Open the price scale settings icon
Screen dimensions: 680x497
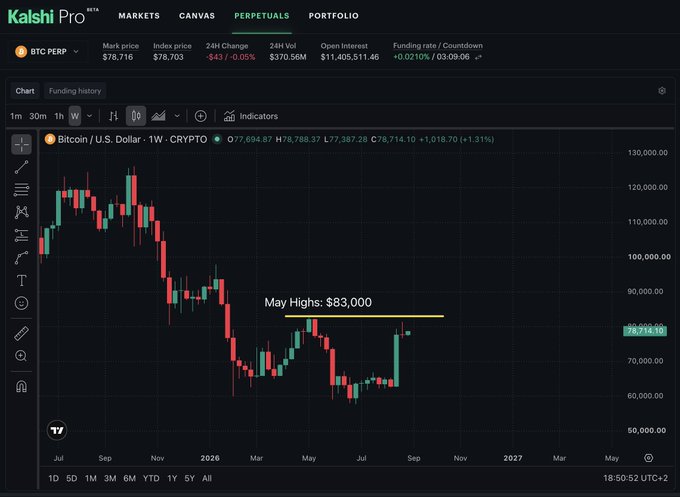(648, 458)
